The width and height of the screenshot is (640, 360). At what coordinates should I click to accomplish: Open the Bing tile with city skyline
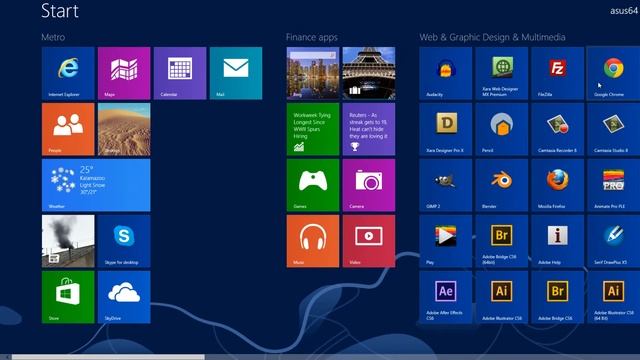coord(313,73)
